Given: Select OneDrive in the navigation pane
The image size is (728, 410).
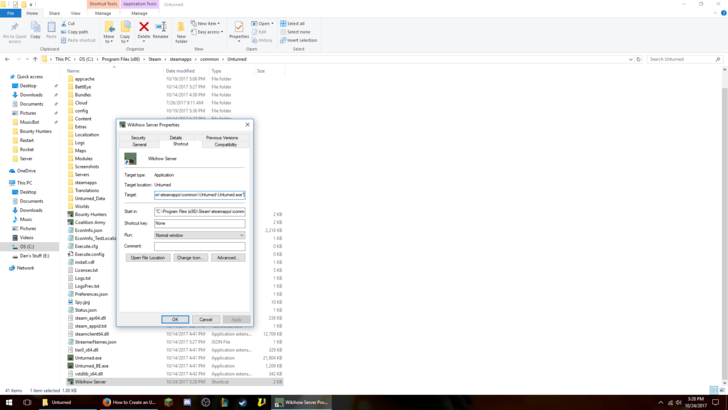Looking at the screenshot, I should pos(26,171).
